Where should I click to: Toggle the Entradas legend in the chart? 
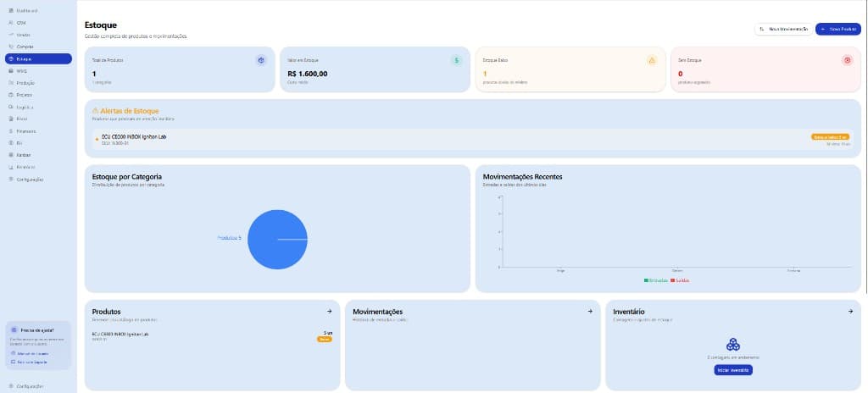click(x=656, y=280)
